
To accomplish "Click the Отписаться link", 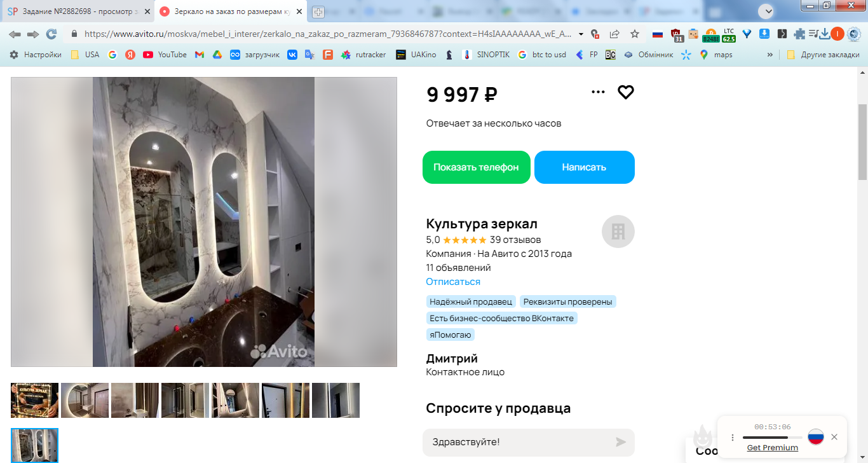I will pyautogui.click(x=453, y=282).
